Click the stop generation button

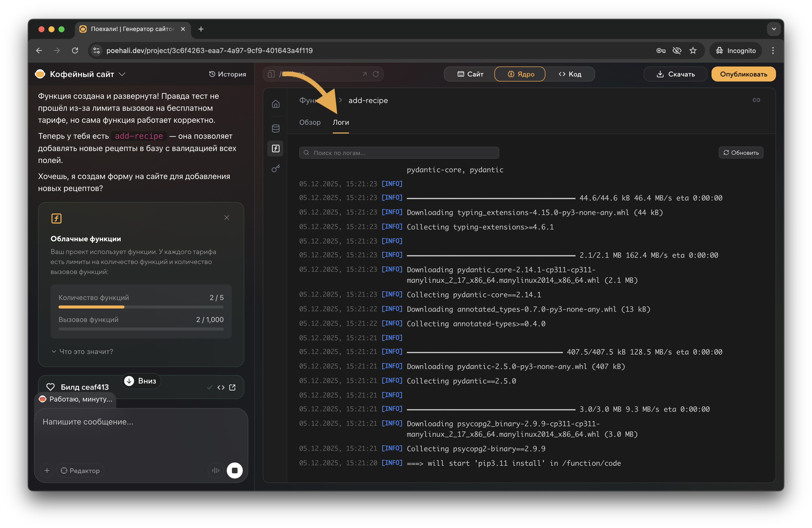(234, 470)
